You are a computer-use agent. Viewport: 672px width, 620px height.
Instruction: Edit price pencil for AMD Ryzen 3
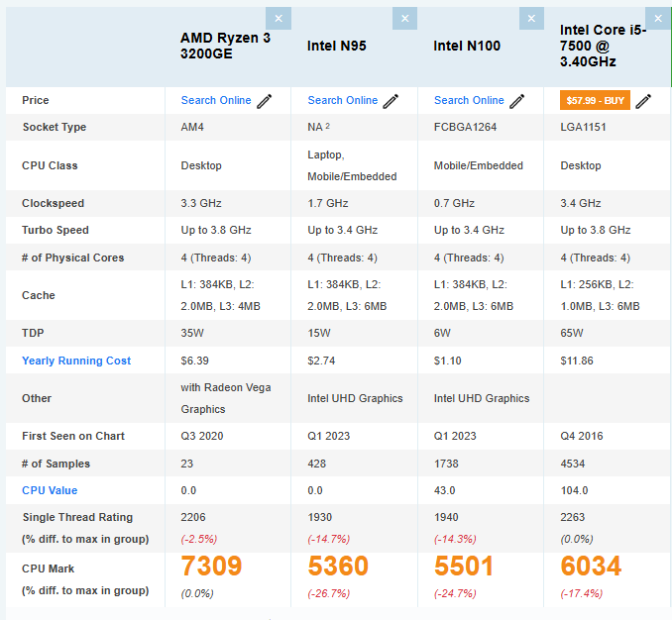tap(265, 101)
